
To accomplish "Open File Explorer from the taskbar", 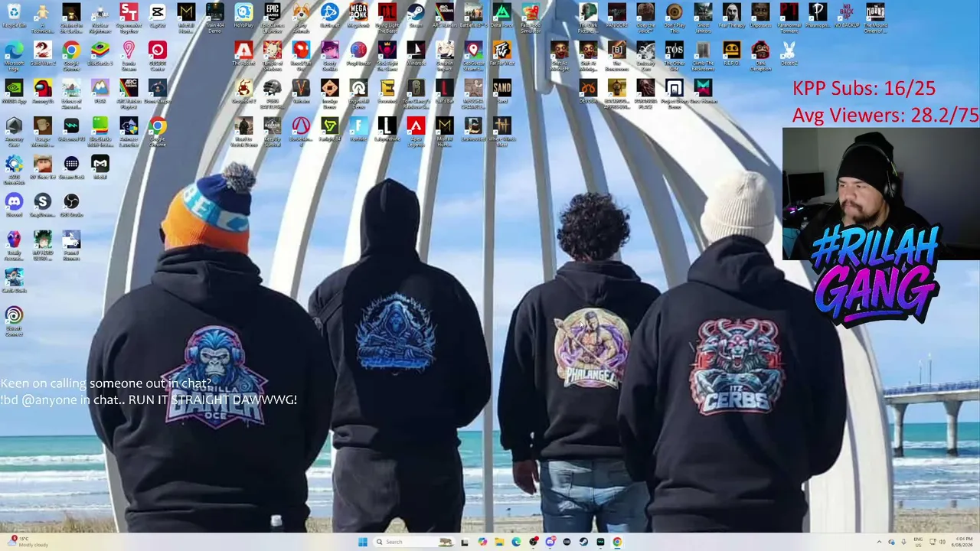I will pos(499,542).
